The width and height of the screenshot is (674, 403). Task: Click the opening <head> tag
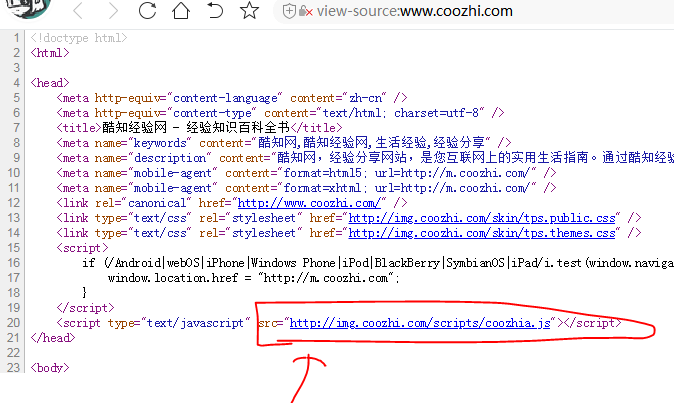[50, 83]
